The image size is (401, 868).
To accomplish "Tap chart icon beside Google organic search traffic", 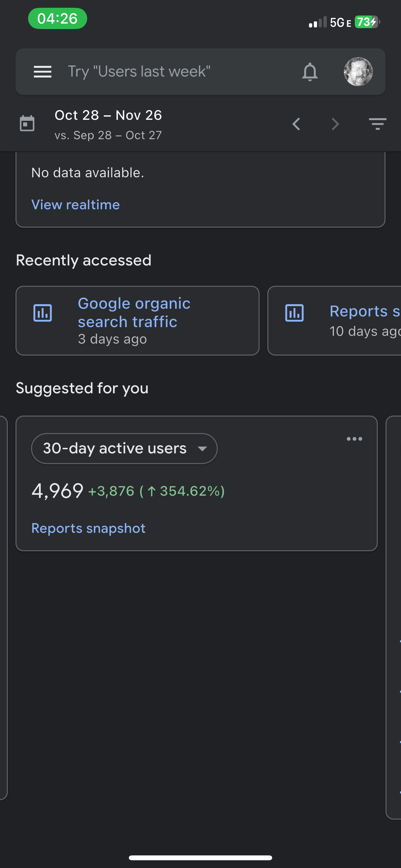I will pyautogui.click(x=43, y=313).
